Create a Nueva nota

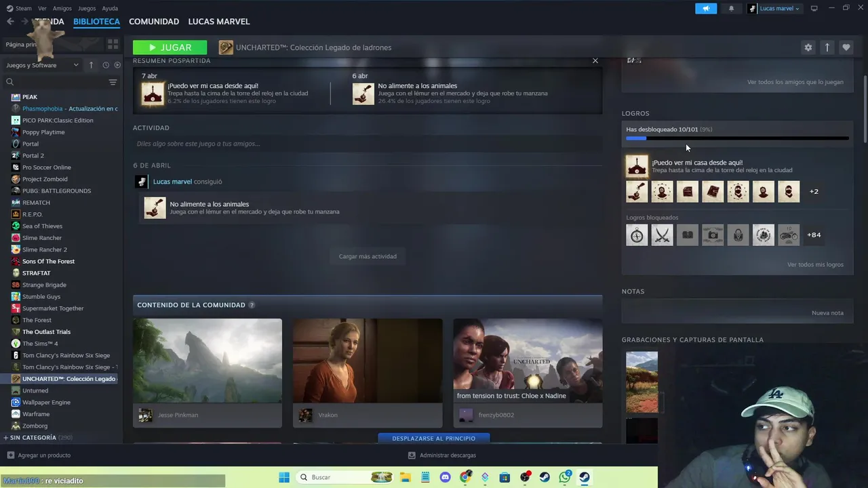(827, 313)
